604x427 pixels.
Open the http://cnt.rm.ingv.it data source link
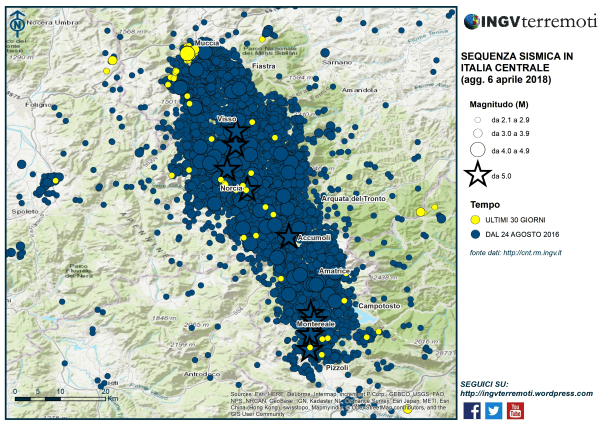click(532, 253)
